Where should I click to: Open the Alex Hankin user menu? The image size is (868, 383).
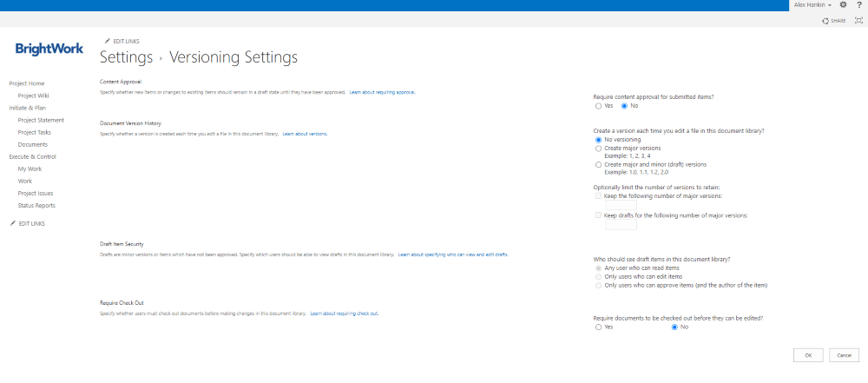click(812, 5)
